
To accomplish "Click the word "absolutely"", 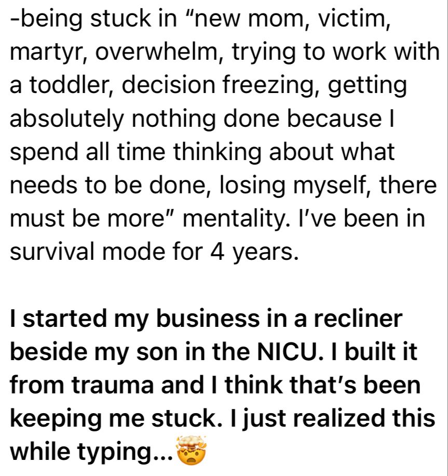I will click(67, 118).
